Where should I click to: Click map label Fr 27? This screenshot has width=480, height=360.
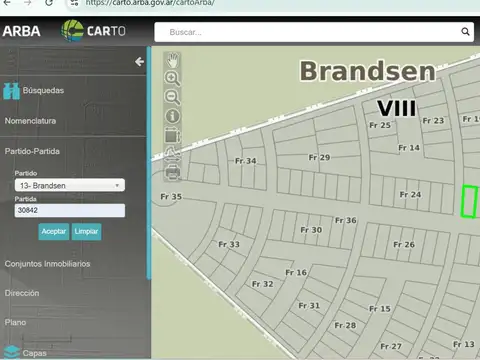pyautogui.click(x=391, y=347)
